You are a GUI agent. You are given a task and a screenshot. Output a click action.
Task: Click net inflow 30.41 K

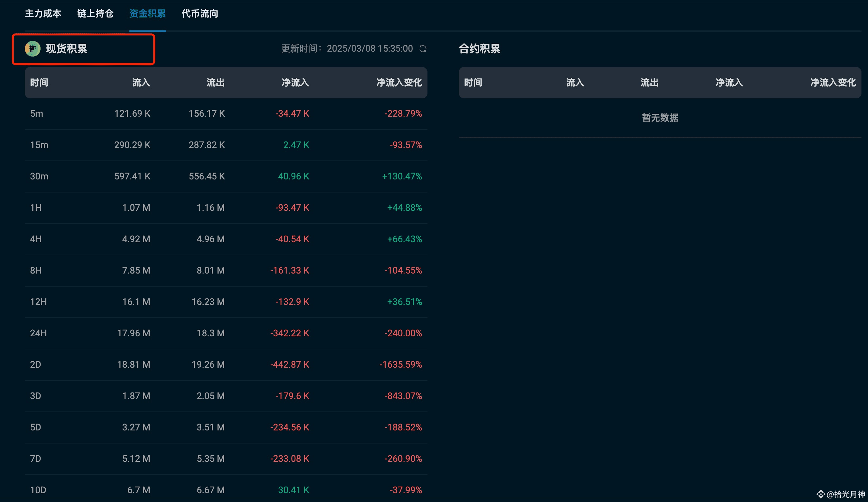(293, 490)
